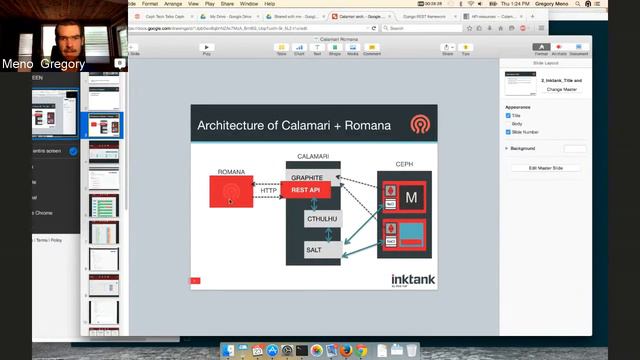The width and height of the screenshot is (640, 360).
Task: Open the View menu
Action: (193, 4)
